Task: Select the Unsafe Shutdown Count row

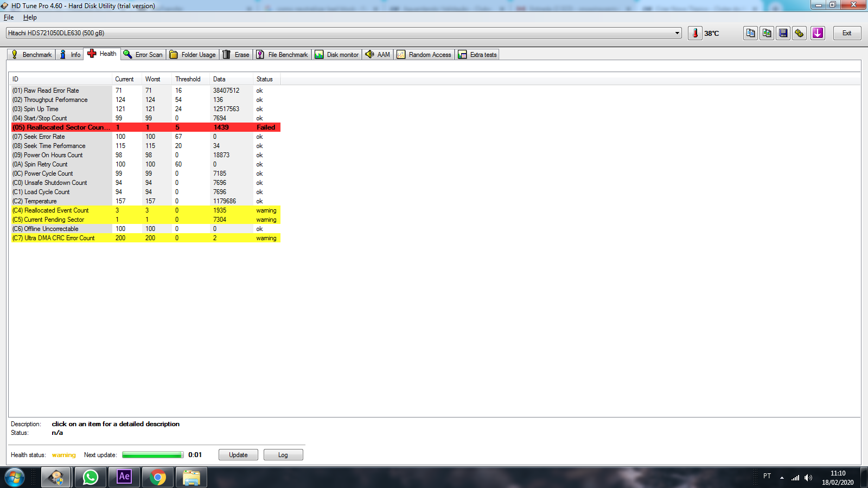Action: coord(146,183)
